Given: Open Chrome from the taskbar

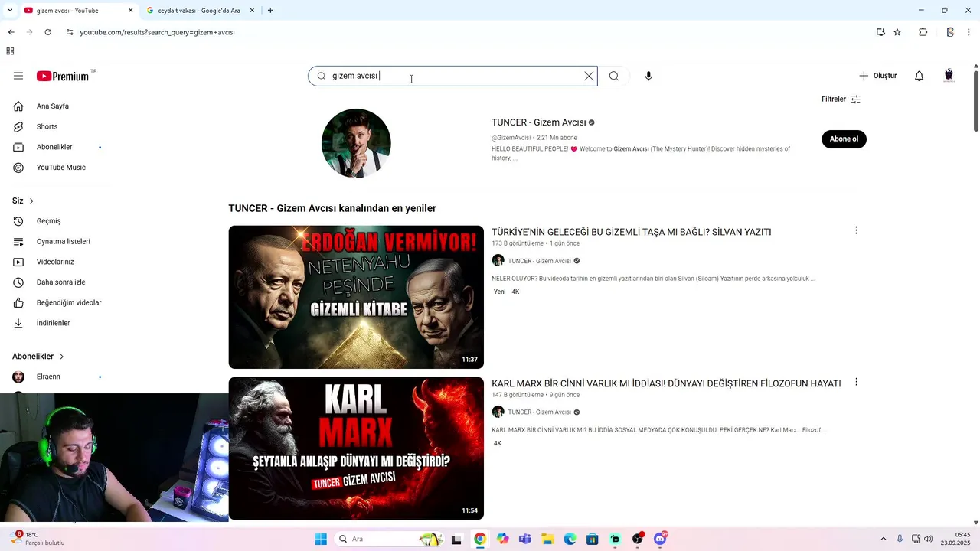Looking at the screenshot, I should pyautogui.click(x=479, y=539).
